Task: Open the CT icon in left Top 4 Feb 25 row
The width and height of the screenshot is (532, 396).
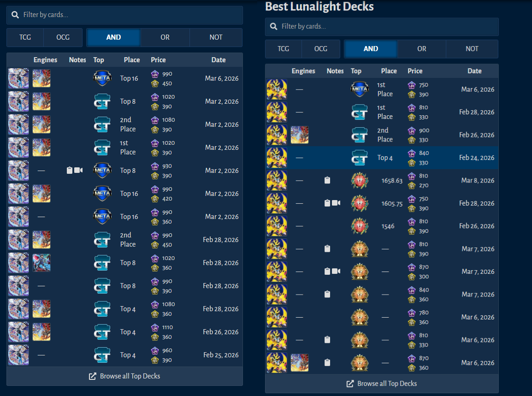Action: (x=102, y=355)
